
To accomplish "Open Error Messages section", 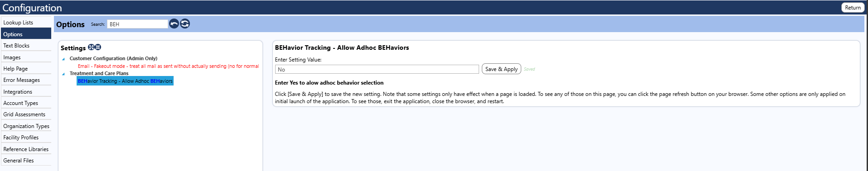I will (x=26, y=80).
